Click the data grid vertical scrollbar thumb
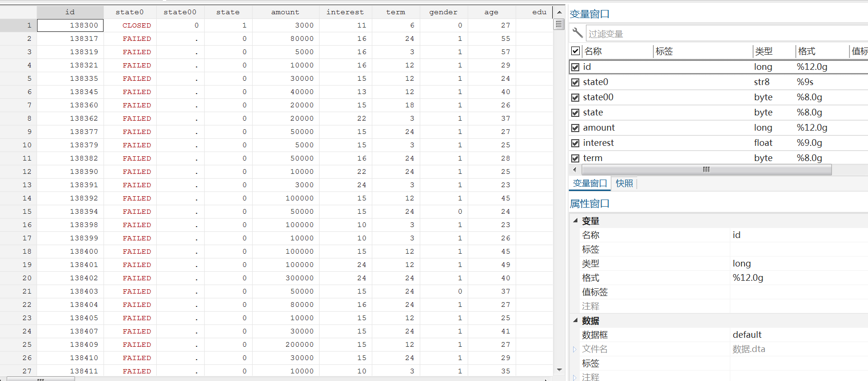Image resolution: width=868 pixels, height=381 pixels. click(x=559, y=24)
